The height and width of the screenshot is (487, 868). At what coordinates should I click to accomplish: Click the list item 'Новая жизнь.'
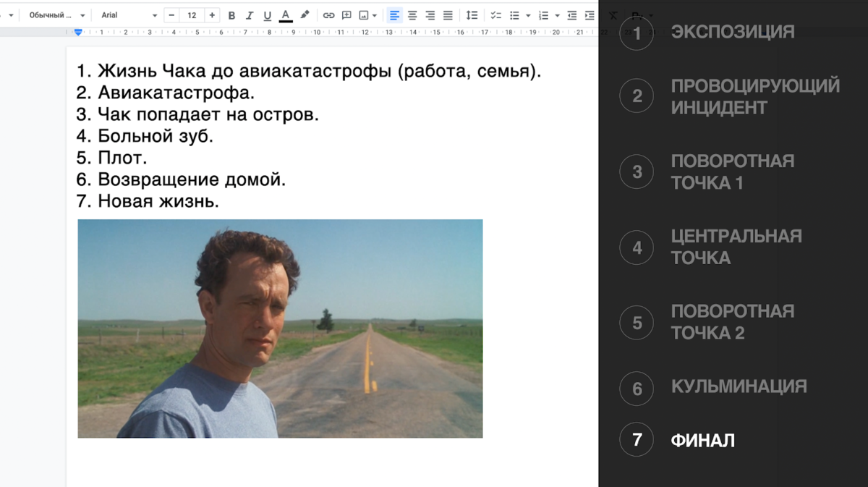[x=148, y=201]
